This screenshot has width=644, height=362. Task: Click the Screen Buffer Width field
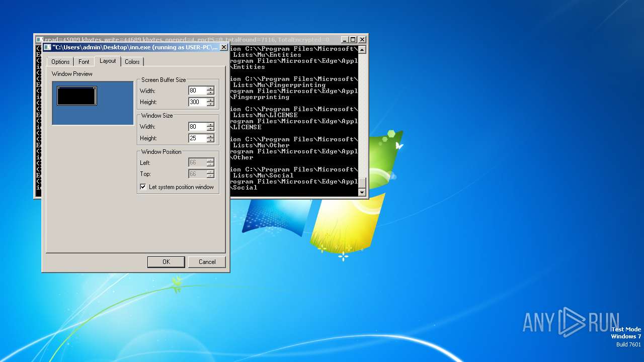pyautogui.click(x=197, y=91)
